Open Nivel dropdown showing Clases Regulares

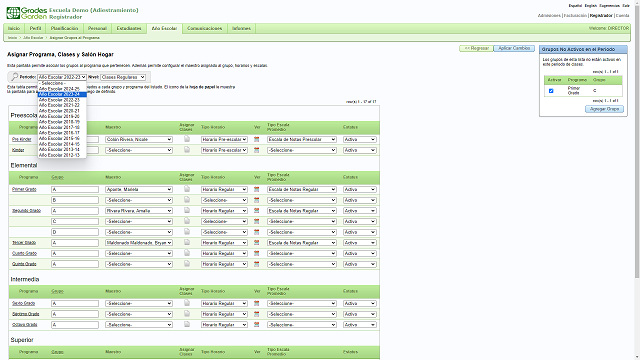coord(123,77)
